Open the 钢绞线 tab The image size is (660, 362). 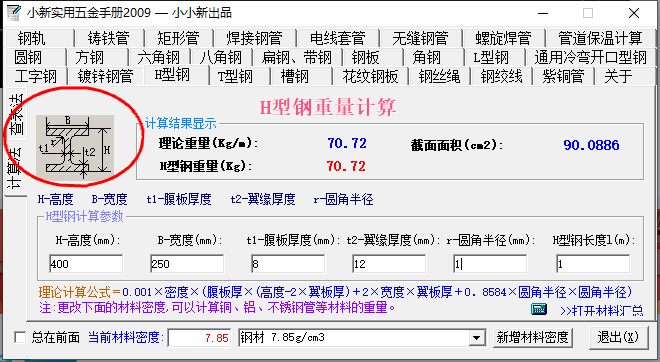(502, 76)
